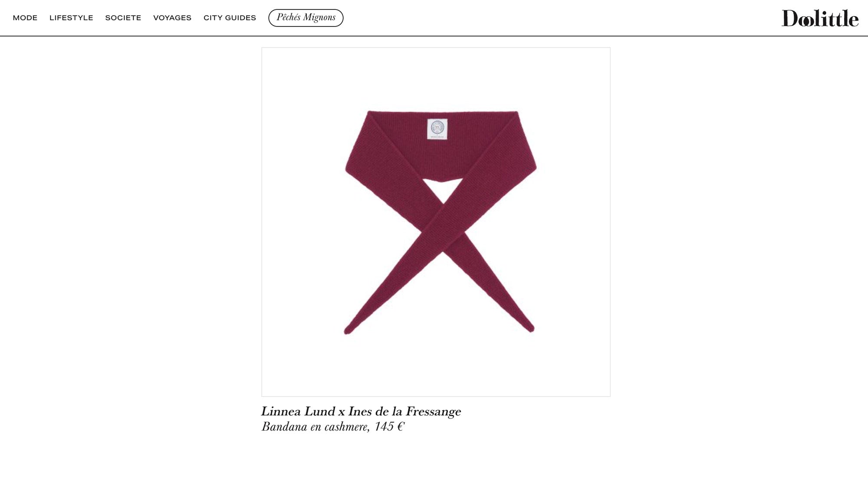This screenshot has height=490, width=868.
Task: Click the Bandana en cashmere price caption
Action: (333, 427)
